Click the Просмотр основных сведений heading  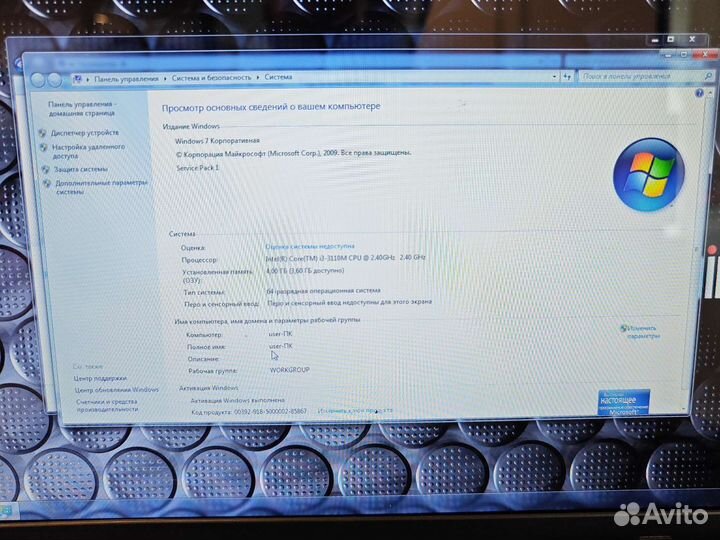tap(271, 107)
